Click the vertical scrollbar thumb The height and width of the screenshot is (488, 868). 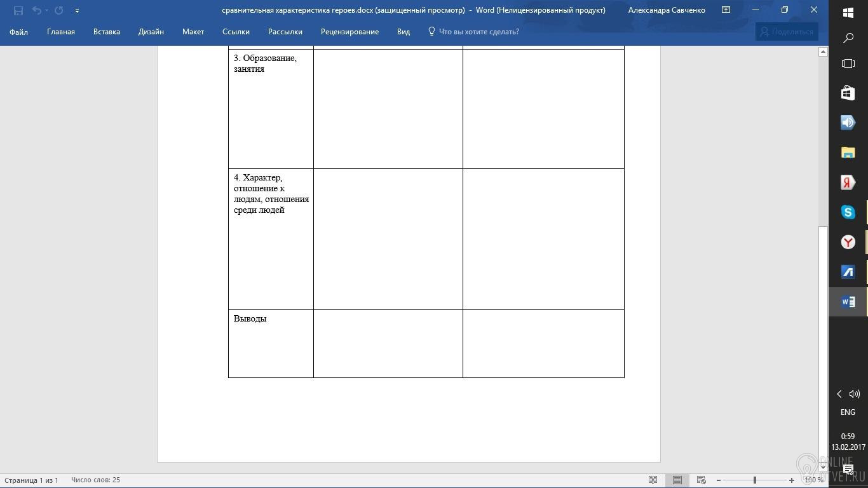pos(823,344)
